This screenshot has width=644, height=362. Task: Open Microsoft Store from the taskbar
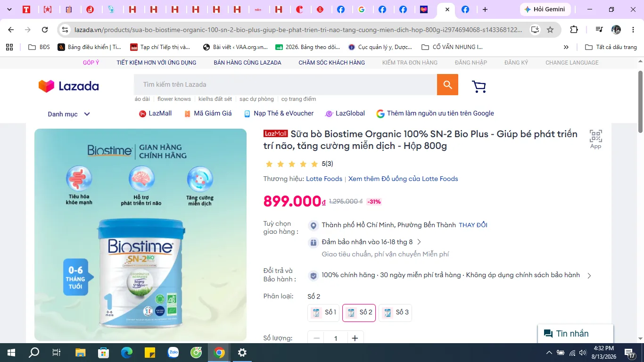(104, 353)
